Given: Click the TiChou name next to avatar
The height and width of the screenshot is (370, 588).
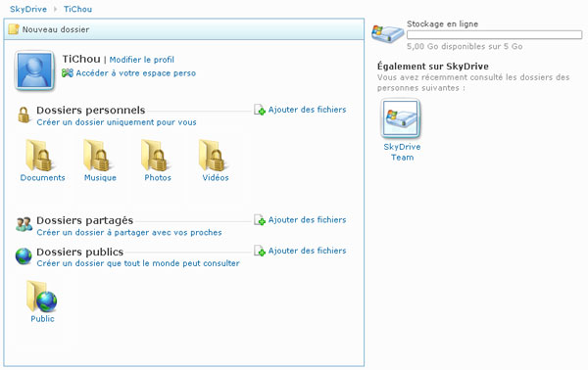Looking at the screenshot, I should click(81, 59).
